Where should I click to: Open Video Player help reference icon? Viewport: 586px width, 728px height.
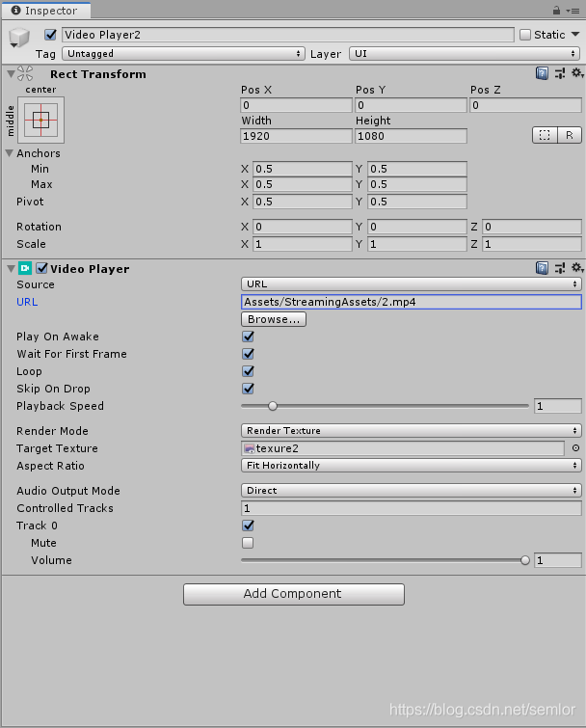[542, 268]
